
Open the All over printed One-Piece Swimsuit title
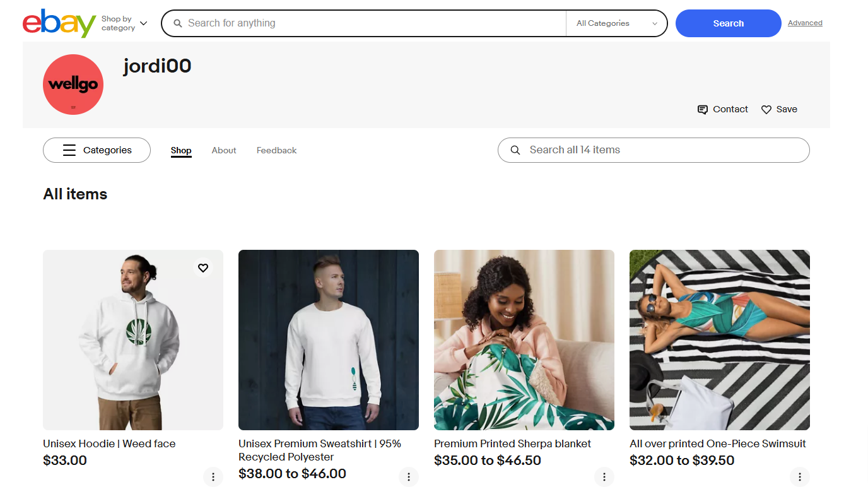718,443
